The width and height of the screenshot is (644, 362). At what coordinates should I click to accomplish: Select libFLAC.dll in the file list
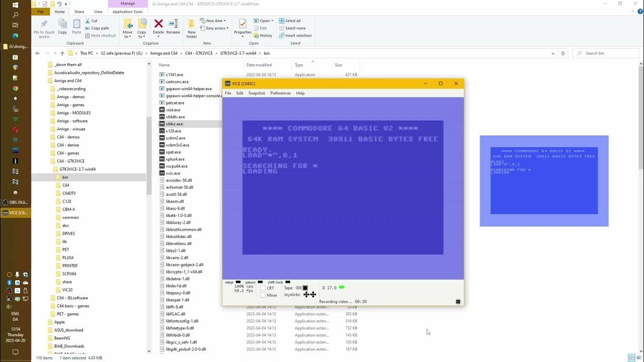[176, 314]
